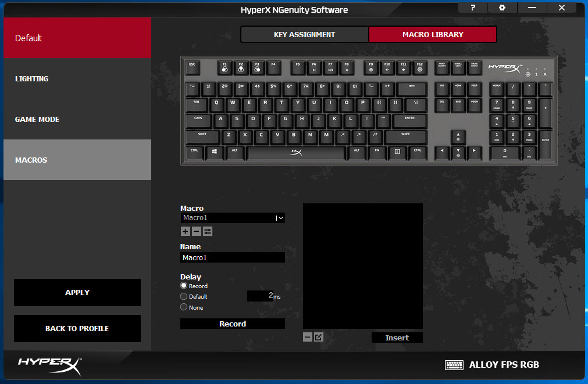
Task: Click the Apply button
Action: tap(77, 293)
